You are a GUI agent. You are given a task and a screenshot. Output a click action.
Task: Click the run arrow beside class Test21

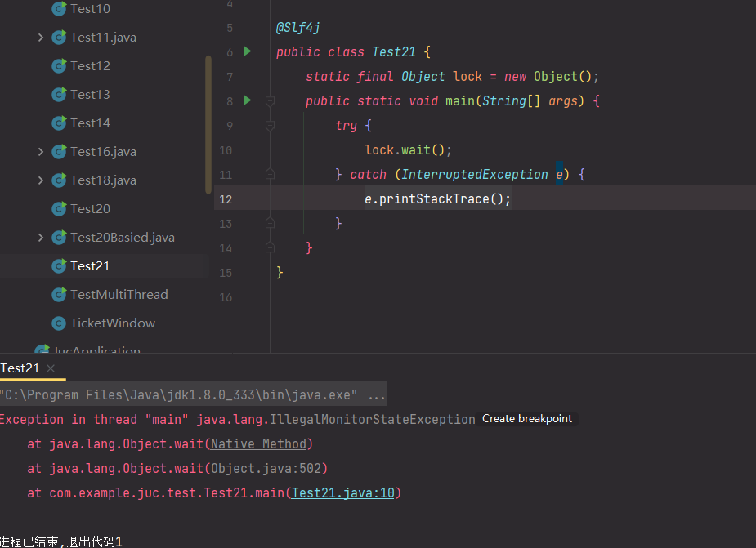click(248, 51)
